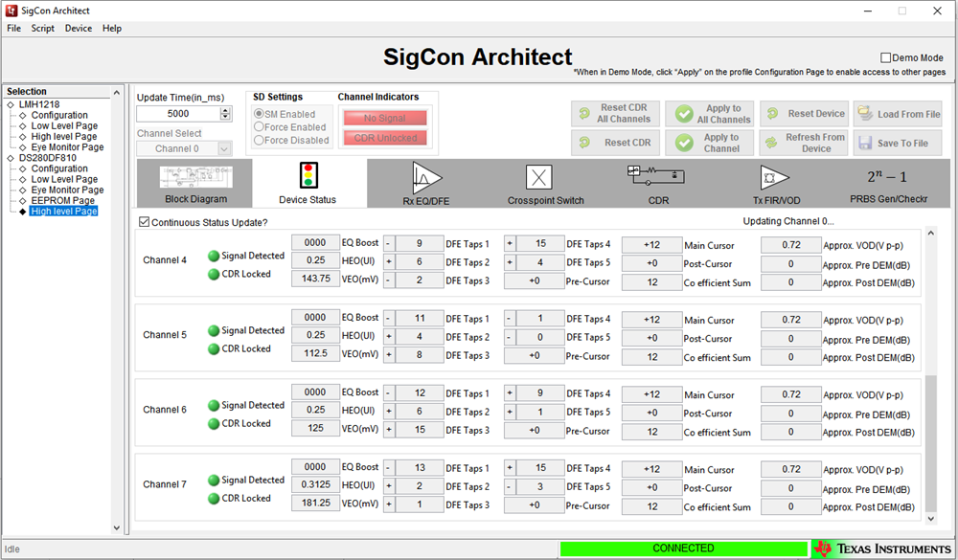Click Channel 5 CDR Locked green LED
This screenshot has height=560, width=958.
(x=214, y=348)
